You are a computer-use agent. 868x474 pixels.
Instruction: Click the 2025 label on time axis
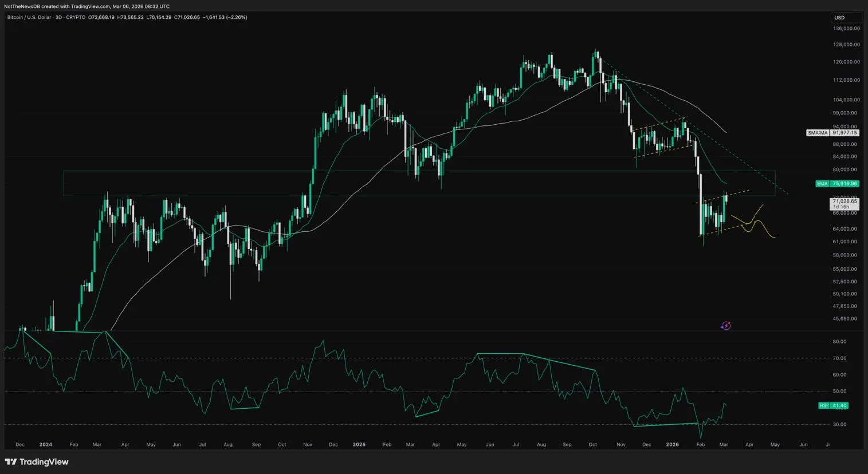coord(359,445)
